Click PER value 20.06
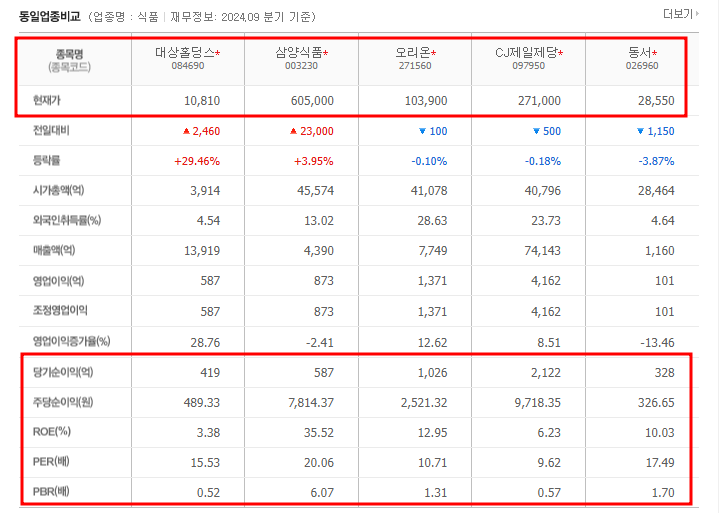Image resolution: width=719 pixels, height=513 pixels. (319, 463)
